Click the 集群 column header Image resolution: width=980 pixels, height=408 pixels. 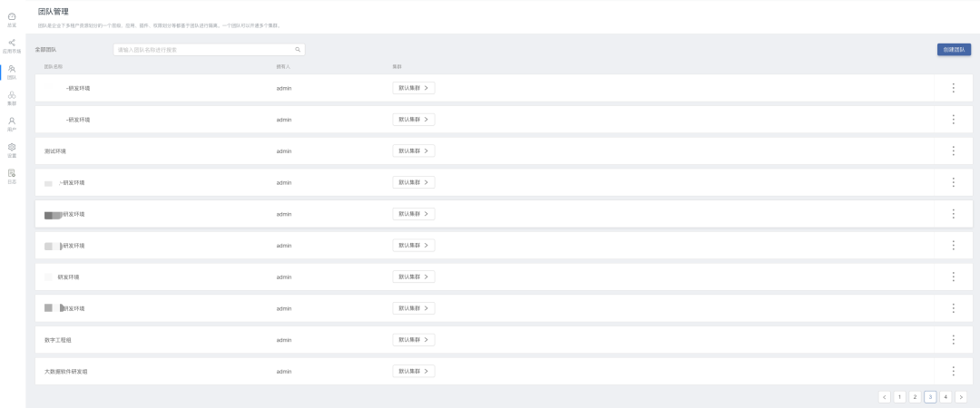[x=397, y=66]
